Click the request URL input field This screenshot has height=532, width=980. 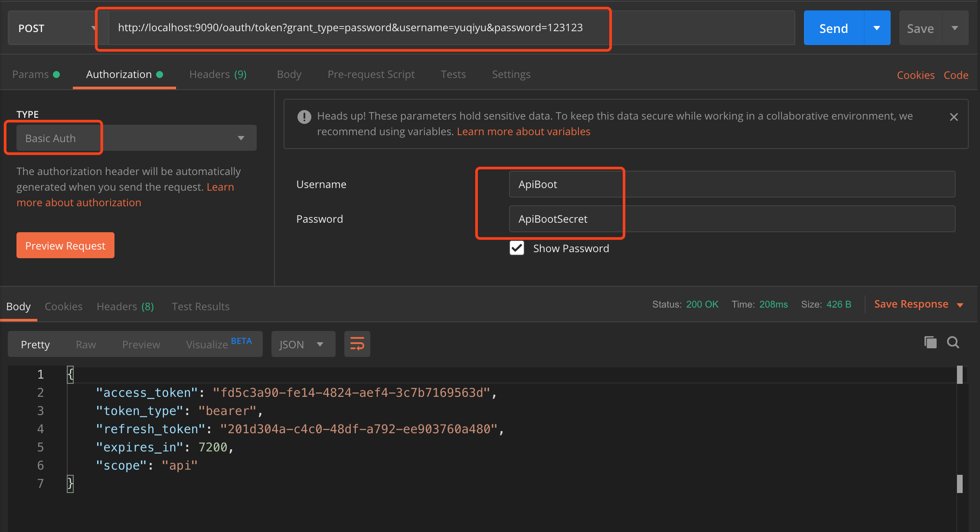(451, 28)
